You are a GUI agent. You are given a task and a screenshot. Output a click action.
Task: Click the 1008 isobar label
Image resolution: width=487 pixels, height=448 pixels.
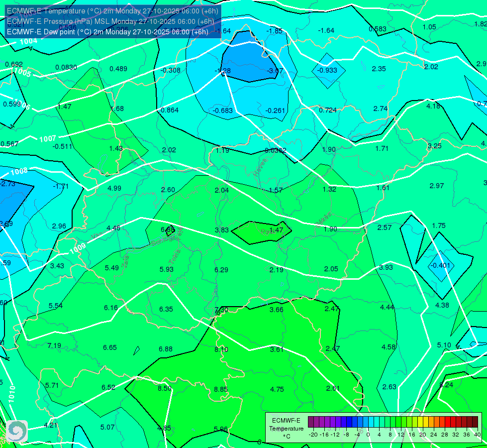[x=19, y=171]
